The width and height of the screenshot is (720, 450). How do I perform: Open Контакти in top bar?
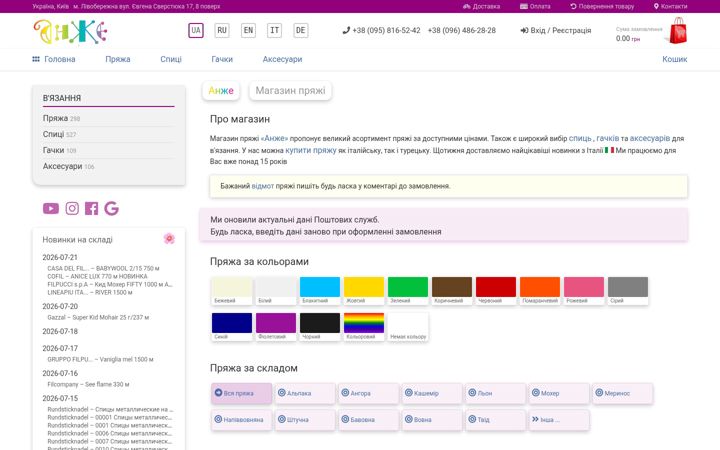tap(670, 6)
